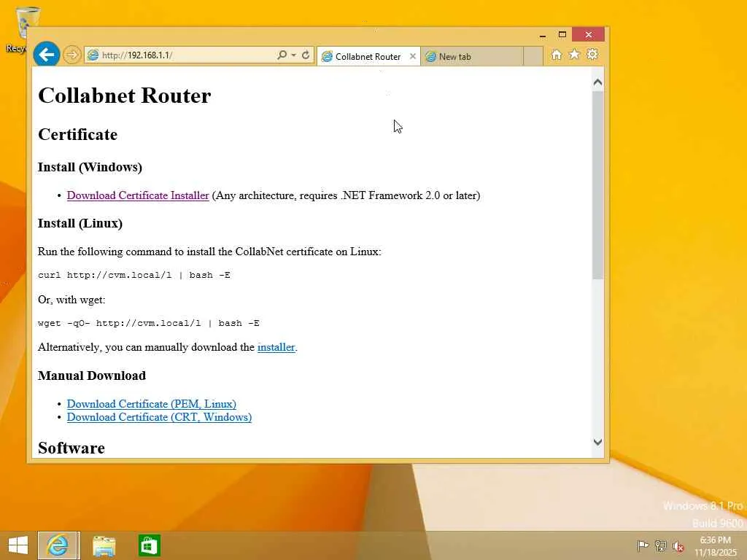Minimize the Internet Explorer window

coord(542,35)
